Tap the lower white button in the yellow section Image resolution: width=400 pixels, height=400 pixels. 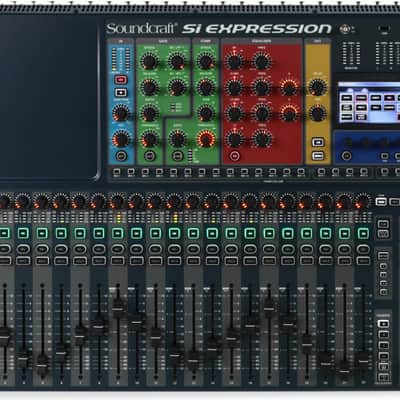coord(318,156)
